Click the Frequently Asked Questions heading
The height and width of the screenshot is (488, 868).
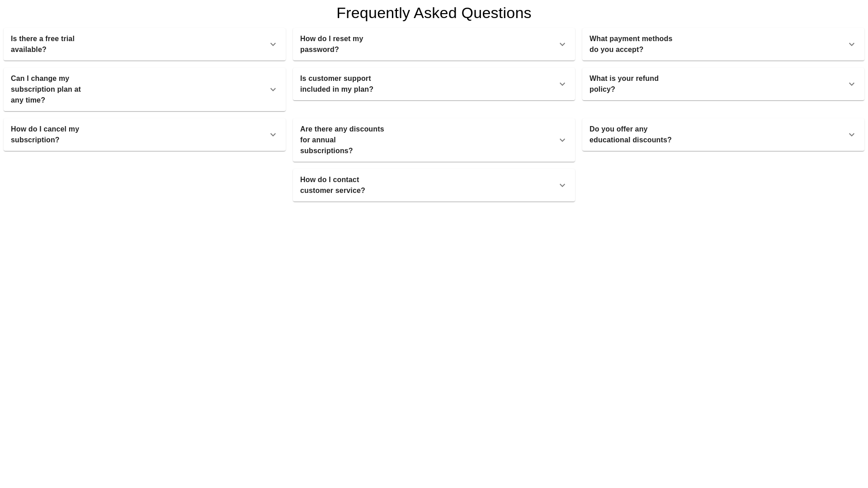(434, 13)
